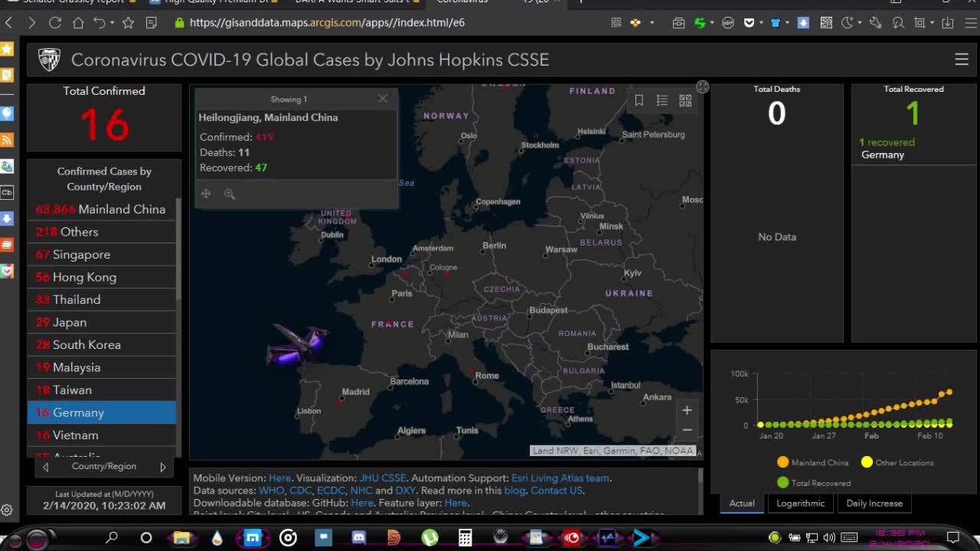
Task: Open Discord from the taskbar
Action: pos(358,538)
